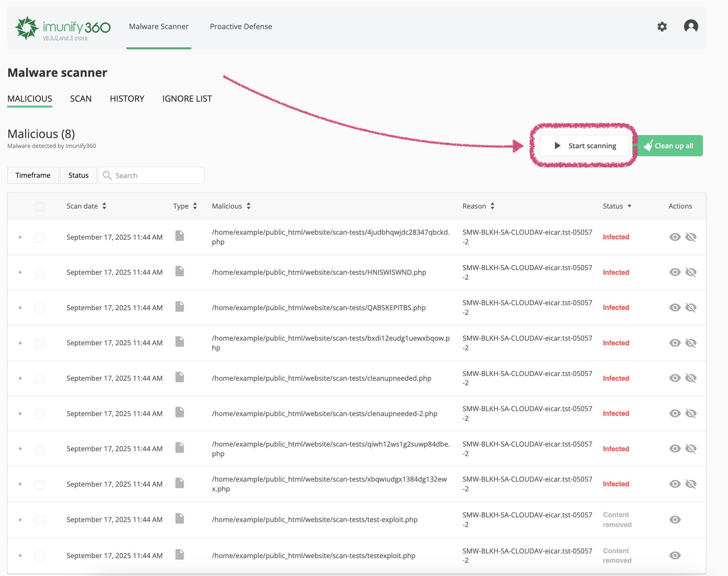Sort table by Reason column

[x=478, y=206]
